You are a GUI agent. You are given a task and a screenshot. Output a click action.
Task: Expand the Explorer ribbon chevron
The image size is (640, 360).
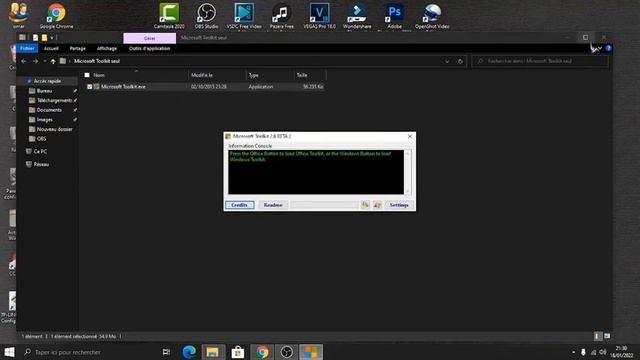(600, 48)
